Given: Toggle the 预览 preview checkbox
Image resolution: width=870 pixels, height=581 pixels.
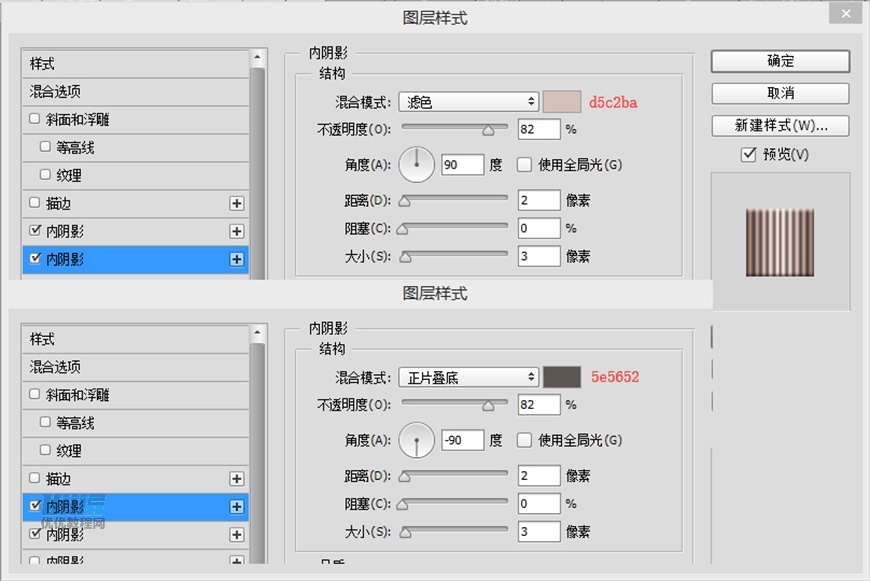Looking at the screenshot, I should click(x=745, y=155).
